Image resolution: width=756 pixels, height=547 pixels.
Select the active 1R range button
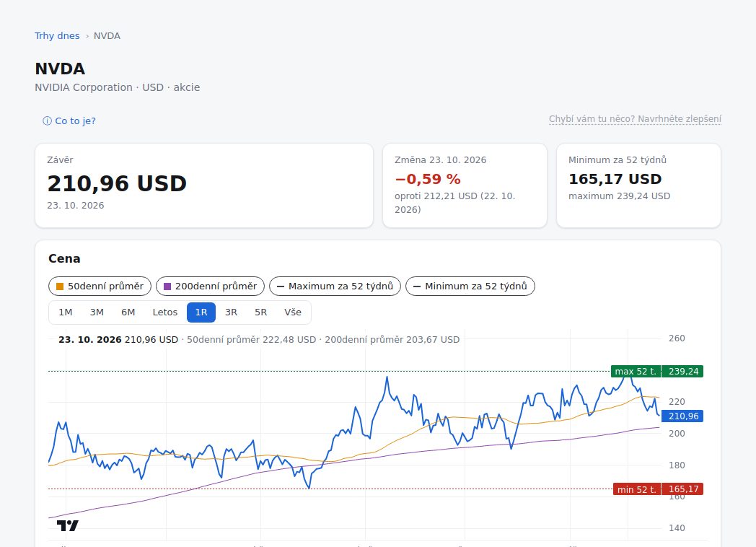(x=201, y=312)
